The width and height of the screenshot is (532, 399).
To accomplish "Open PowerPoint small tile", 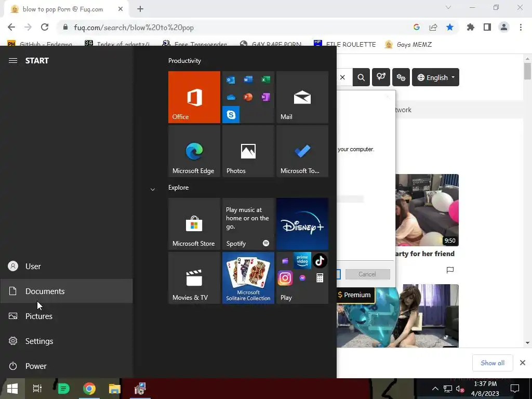I will point(248,97).
